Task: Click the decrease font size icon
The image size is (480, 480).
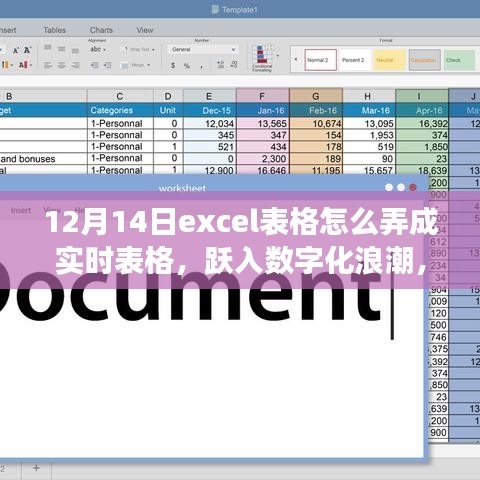Action: pyautogui.click(x=16, y=51)
